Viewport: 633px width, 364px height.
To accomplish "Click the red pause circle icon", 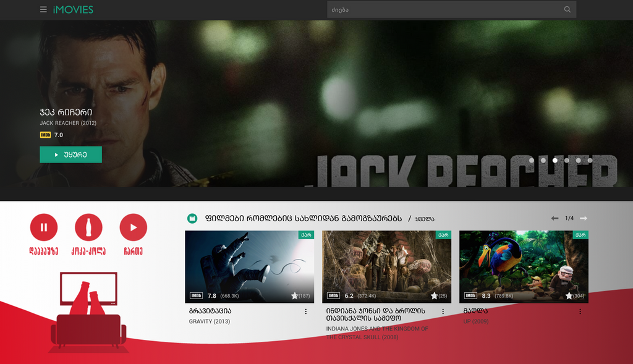I will [x=44, y=227].
